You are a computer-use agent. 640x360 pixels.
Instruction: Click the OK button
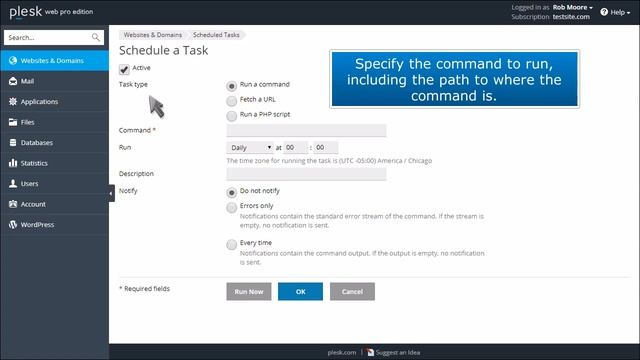(300, 291)
